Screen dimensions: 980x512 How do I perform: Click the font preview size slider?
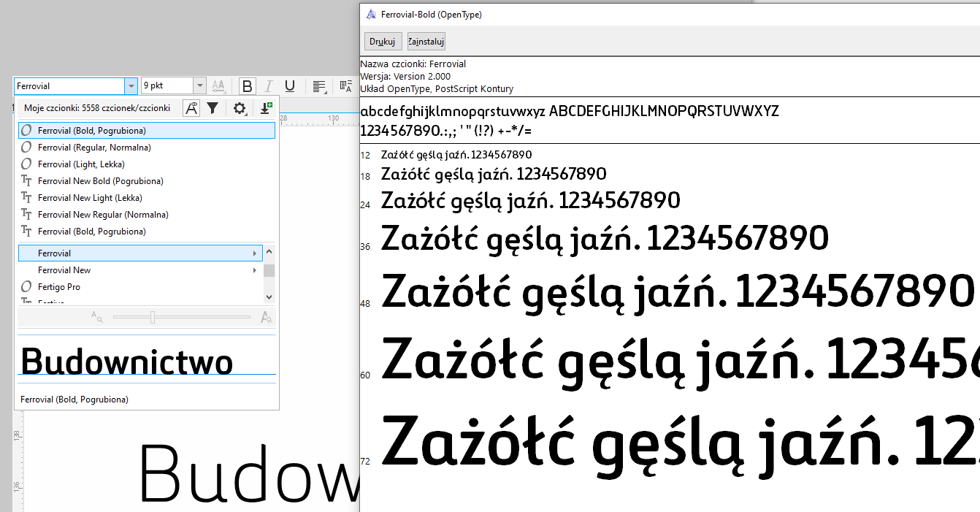[x=152, y=317]
